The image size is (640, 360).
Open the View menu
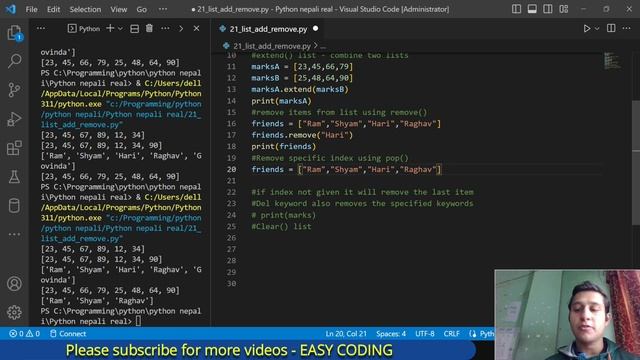118,9
